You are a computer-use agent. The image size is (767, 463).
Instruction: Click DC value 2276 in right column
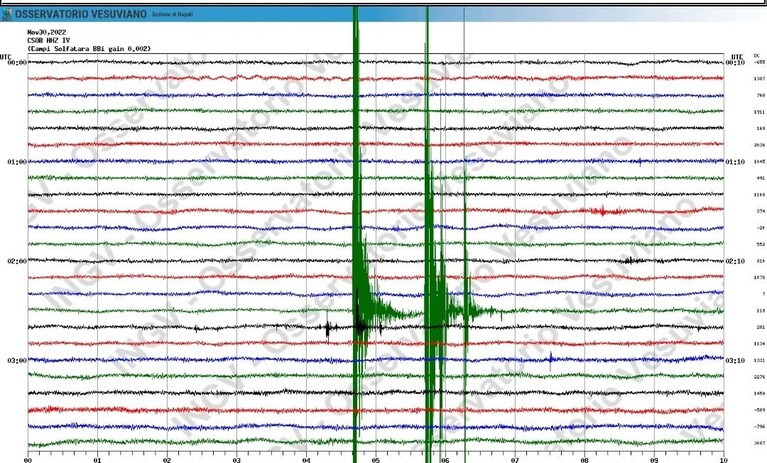point(760,377)
